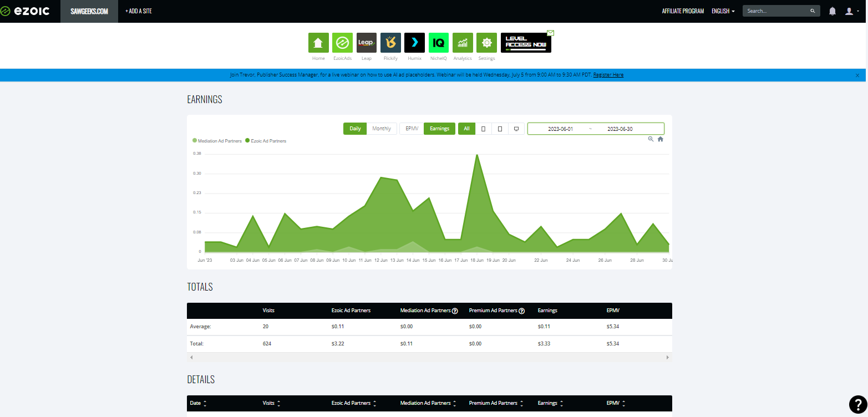Click Mediation Ad Partners info icon in Totals
The width and height of the screenshot is (868, 417).
455,311
